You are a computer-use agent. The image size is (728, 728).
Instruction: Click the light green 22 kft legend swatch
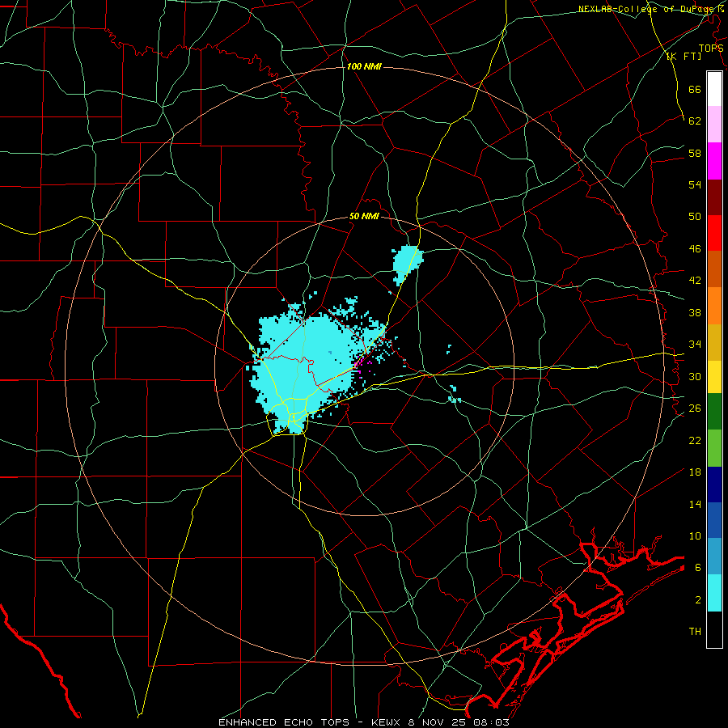click(714, 448)
